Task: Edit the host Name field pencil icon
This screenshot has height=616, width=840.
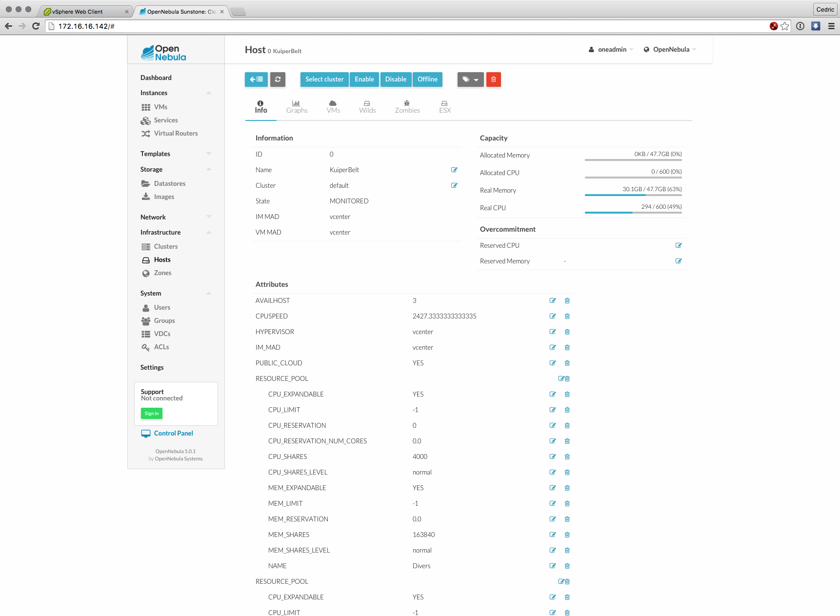Action: [x=454, y=170]
